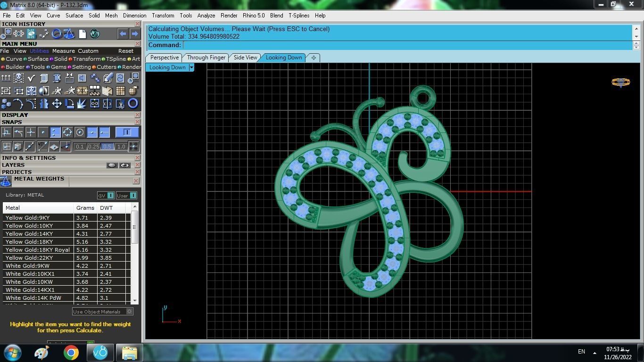Select the blue cubes group icon
Screen dimensions: 644x362
point(6,104)
